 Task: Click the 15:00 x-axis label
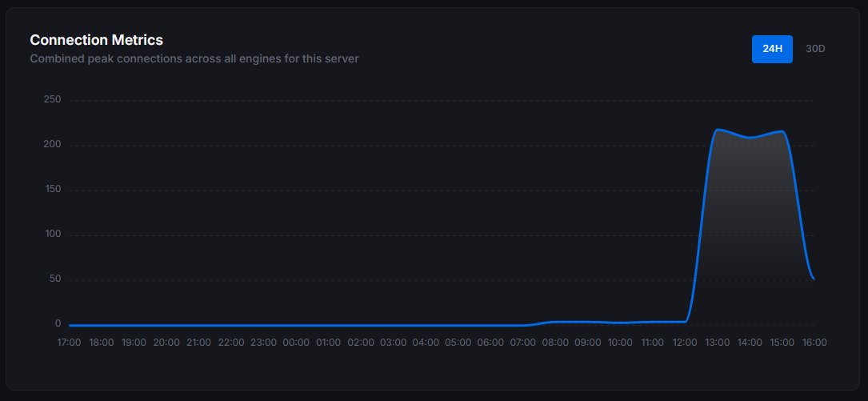point(782,343)
